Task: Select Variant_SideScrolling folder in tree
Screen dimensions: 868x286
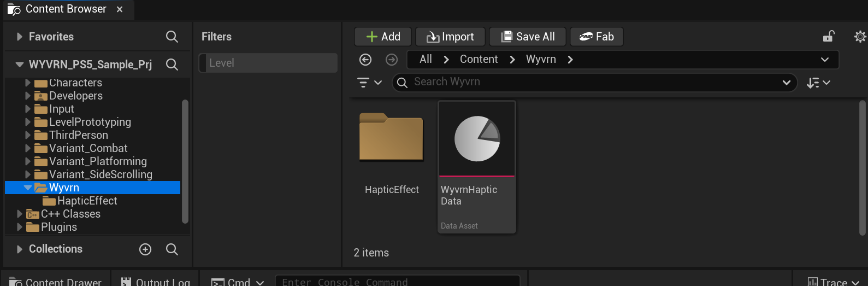Action: click(x=101, y=174)
